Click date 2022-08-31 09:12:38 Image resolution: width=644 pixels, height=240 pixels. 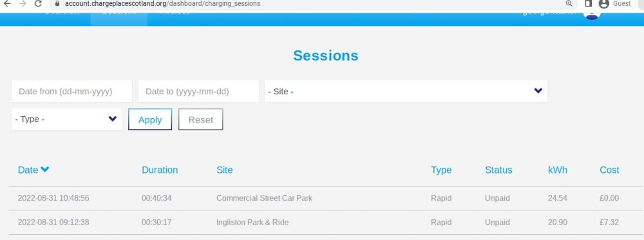pyautogui.click(x=53, y=223)
